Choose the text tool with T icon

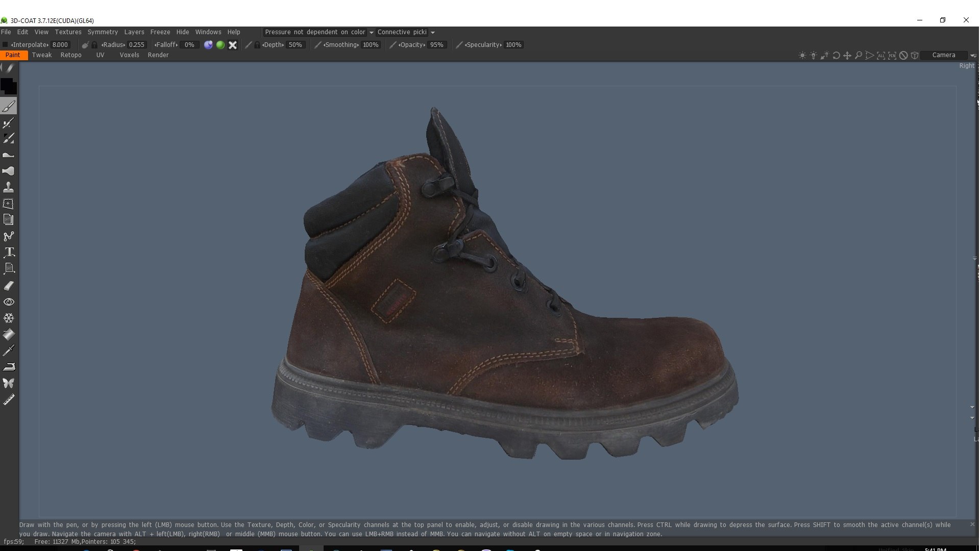(x=9, y=252)
